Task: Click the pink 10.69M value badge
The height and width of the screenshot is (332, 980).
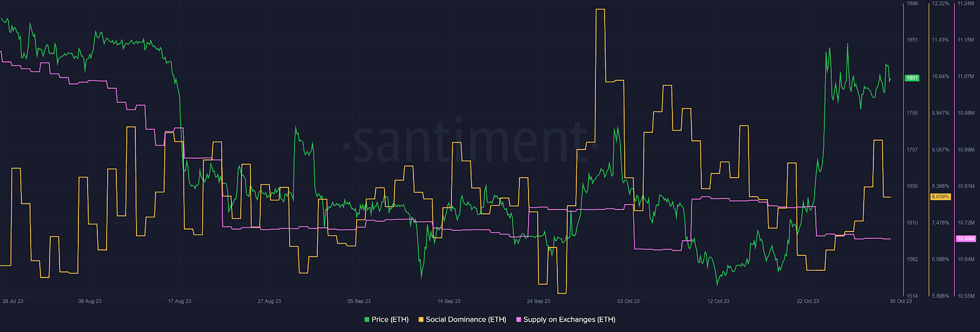Action: click(965, 239)
